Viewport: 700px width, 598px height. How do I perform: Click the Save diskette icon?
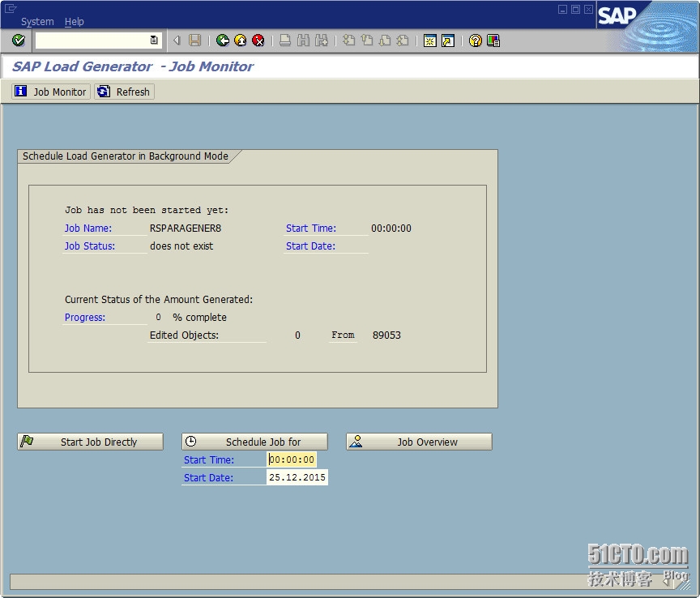click(x=195, y=41)
